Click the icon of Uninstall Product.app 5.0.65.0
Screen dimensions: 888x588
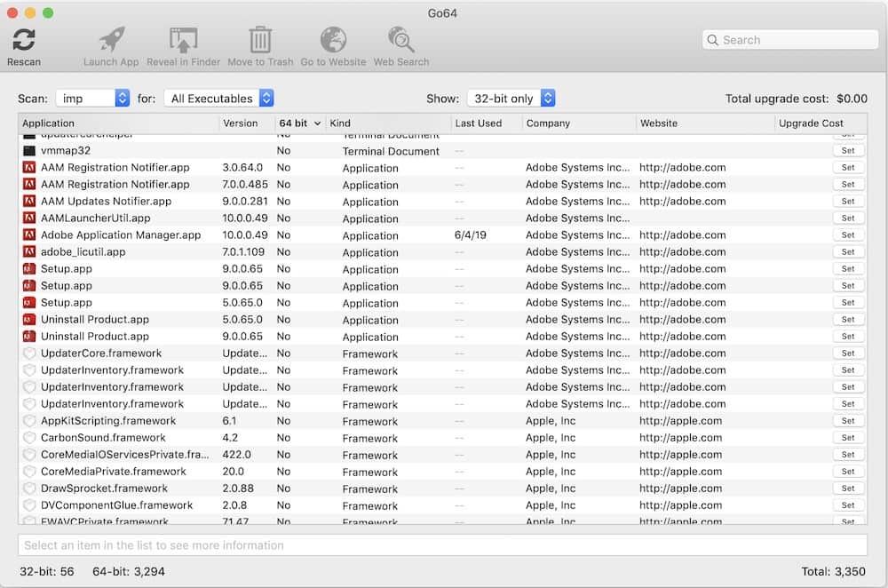[29, 320]
